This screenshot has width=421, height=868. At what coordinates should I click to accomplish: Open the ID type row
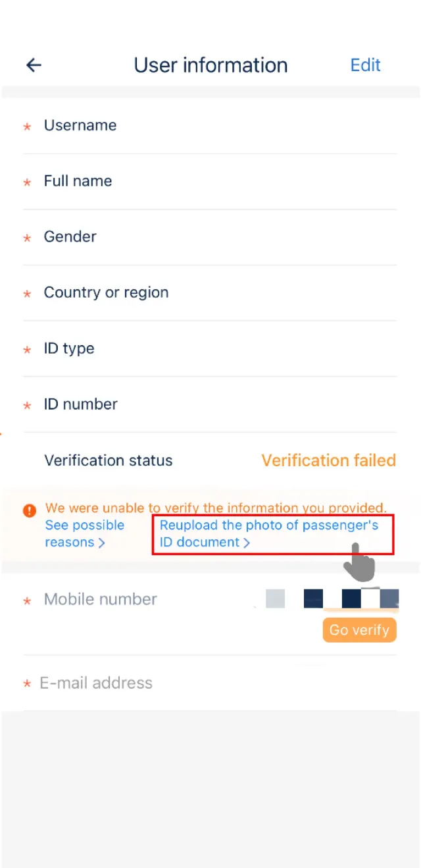210,349
